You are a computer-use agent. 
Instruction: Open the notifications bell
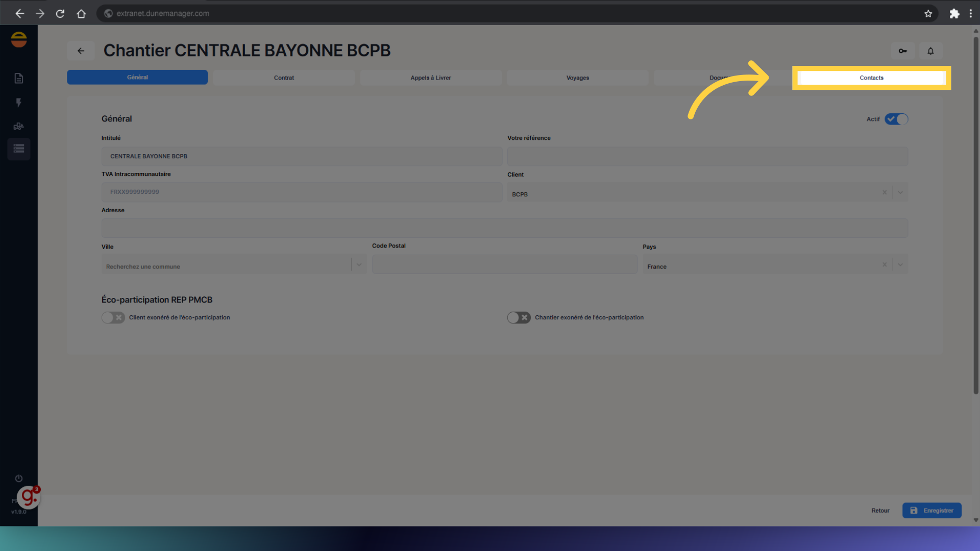tap(930, 51)
